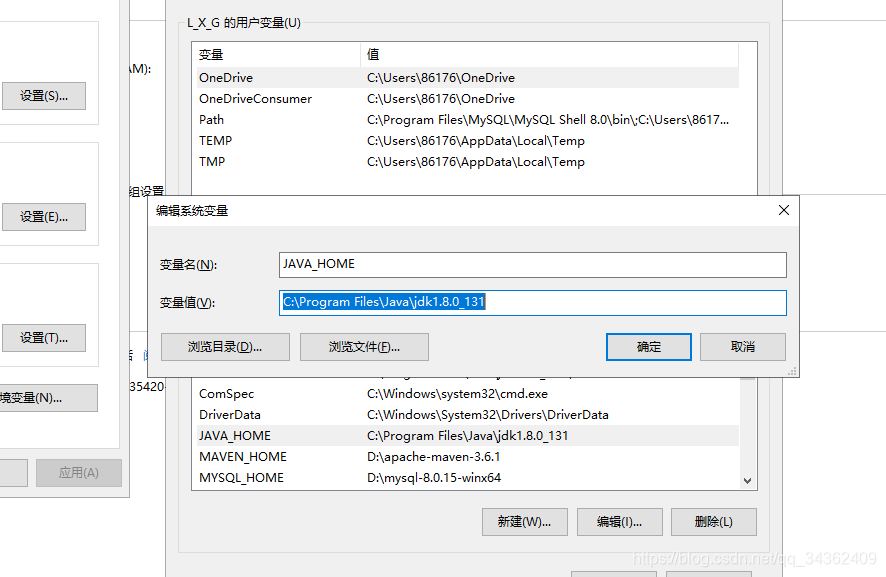Click 编辑(I)... to edit selected variable

(x=619, y=521)
